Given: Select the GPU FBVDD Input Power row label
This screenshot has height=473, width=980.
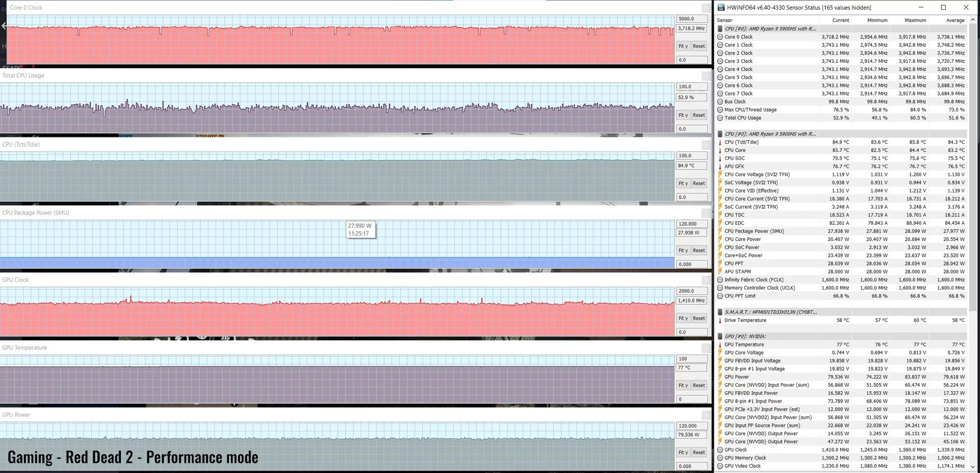Looking at the screenshot, I should [751, 393].
